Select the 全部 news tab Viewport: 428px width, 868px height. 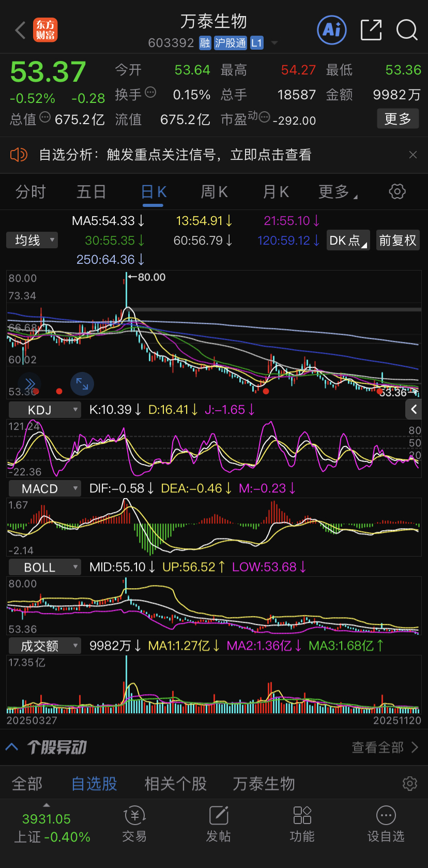coord(27,784)
